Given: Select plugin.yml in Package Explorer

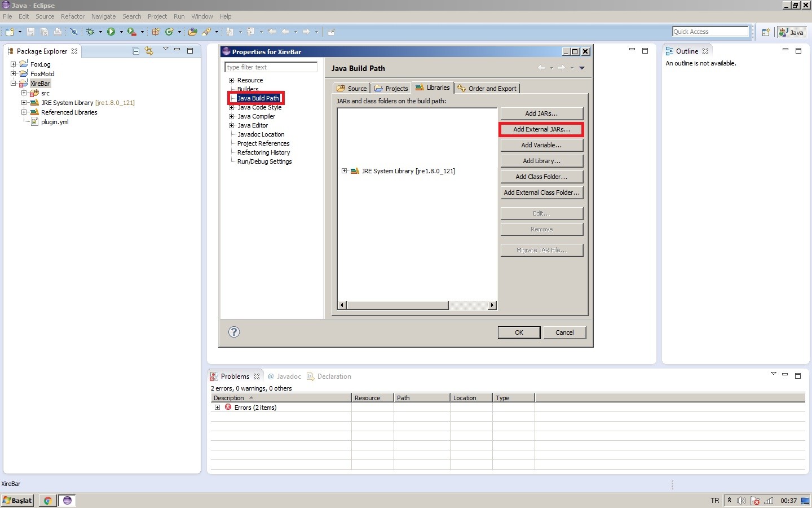Looking at the screenshot, I should pyautogui.click(x=55, y=122).
